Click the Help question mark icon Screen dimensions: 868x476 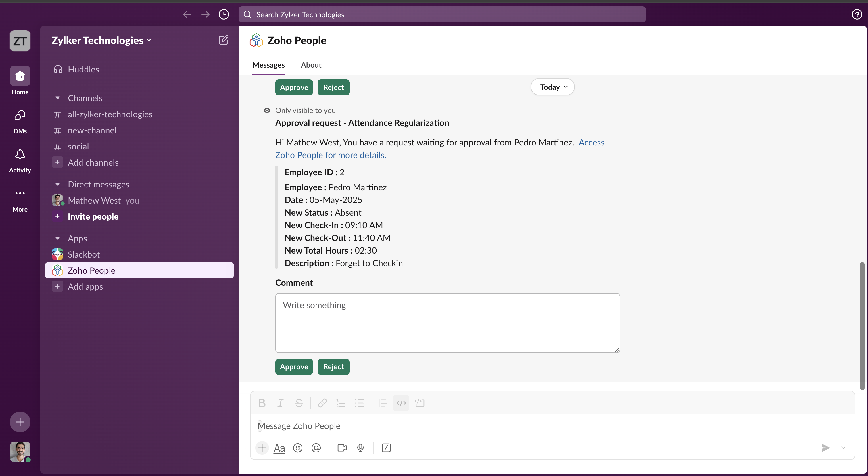click(857, 14)
